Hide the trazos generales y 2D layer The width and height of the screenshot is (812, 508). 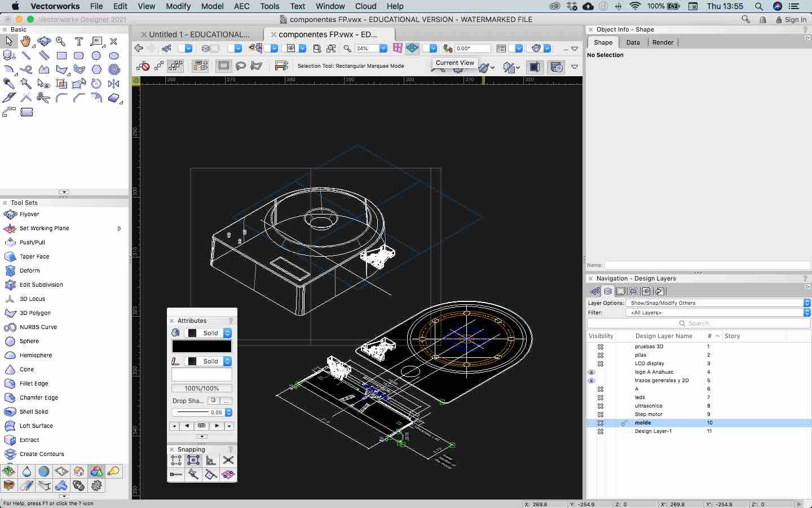592,380
